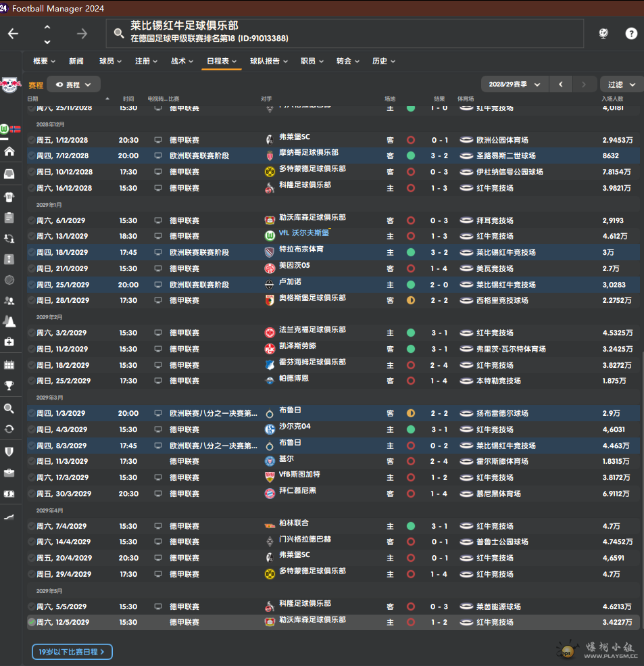Viewport: 644px width, 666px height.
Task: Expand the 职员 menu
Action: pos(312,61)
